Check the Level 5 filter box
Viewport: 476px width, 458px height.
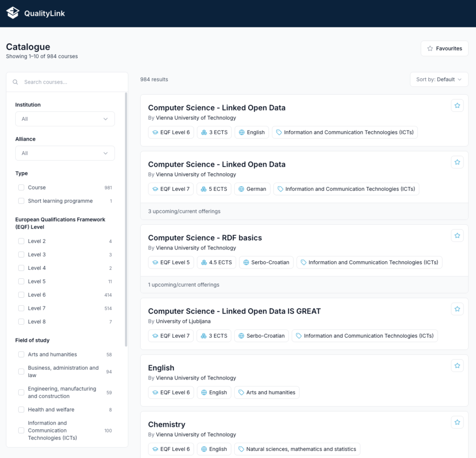(x=21, y=281)
